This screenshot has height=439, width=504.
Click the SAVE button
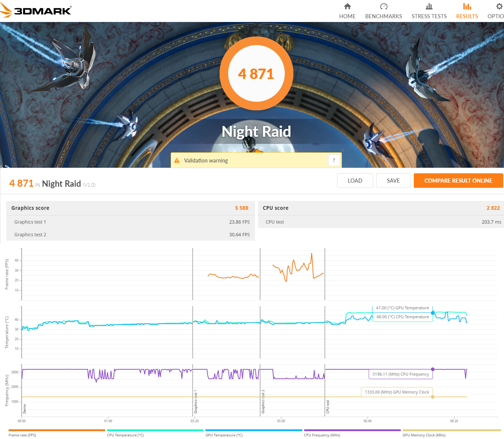[393, 181]
